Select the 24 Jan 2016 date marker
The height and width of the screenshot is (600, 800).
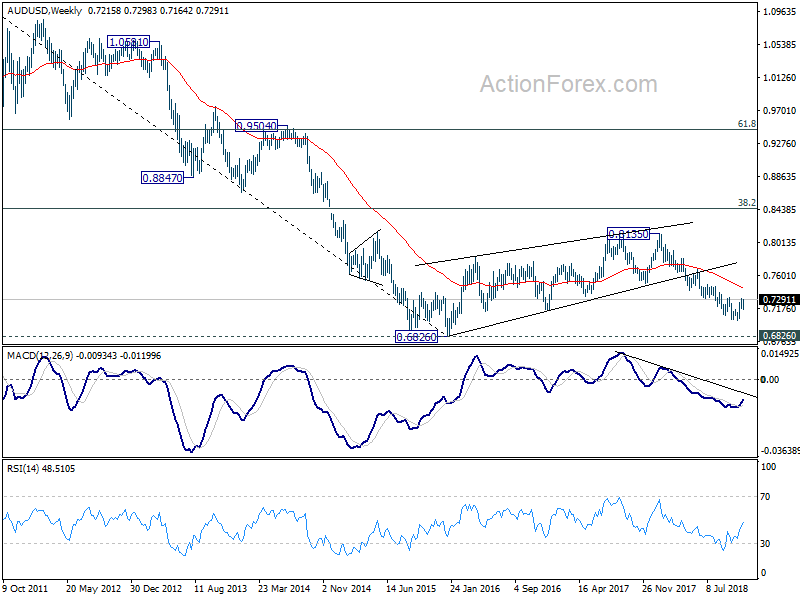[x=474, y=588]
